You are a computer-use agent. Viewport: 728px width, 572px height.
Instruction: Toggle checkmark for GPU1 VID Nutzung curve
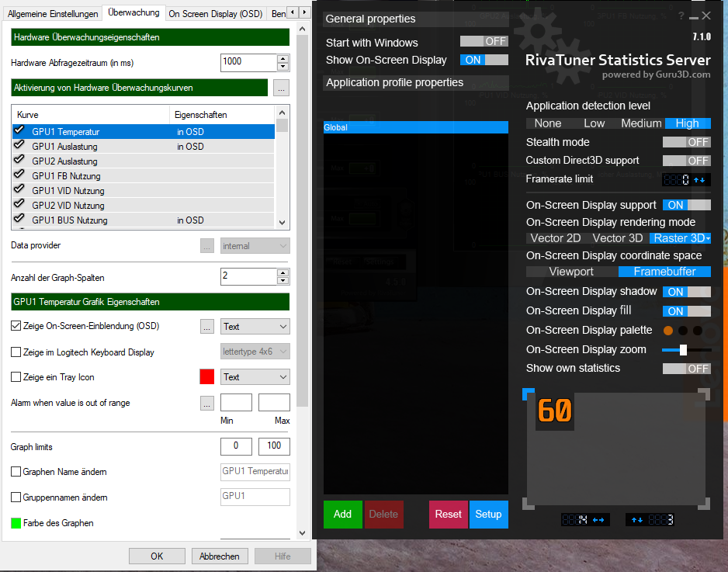pyautogui.click(x=19, y=189)
